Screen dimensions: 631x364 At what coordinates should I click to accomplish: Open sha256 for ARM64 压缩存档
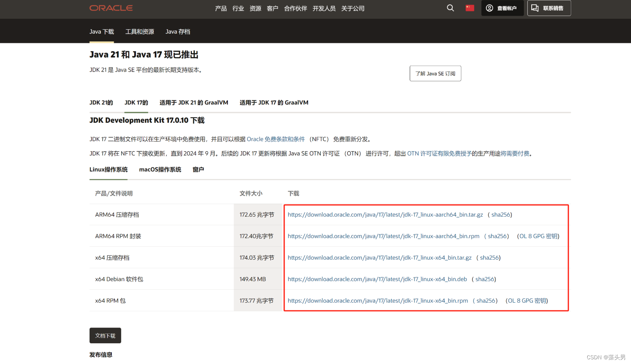click(501, 215)
